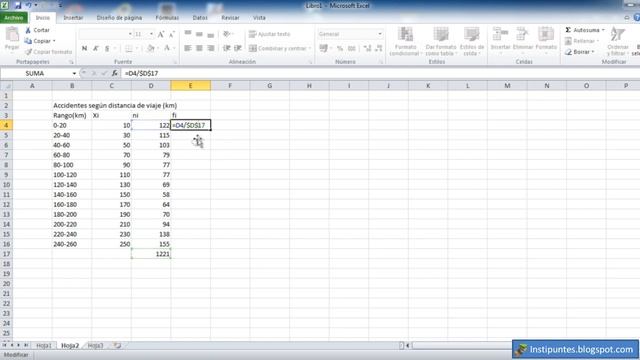Toggle italic (K) formatting
The width and height of the screenshot is (640, 360).
click(x=96, y=48)
